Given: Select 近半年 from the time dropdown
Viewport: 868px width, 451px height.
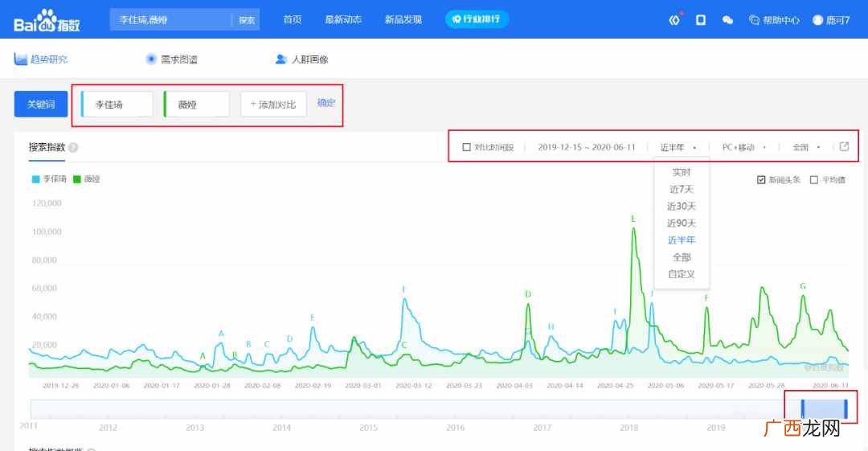Looking at the screenshot, I should (x=681, y=240).
